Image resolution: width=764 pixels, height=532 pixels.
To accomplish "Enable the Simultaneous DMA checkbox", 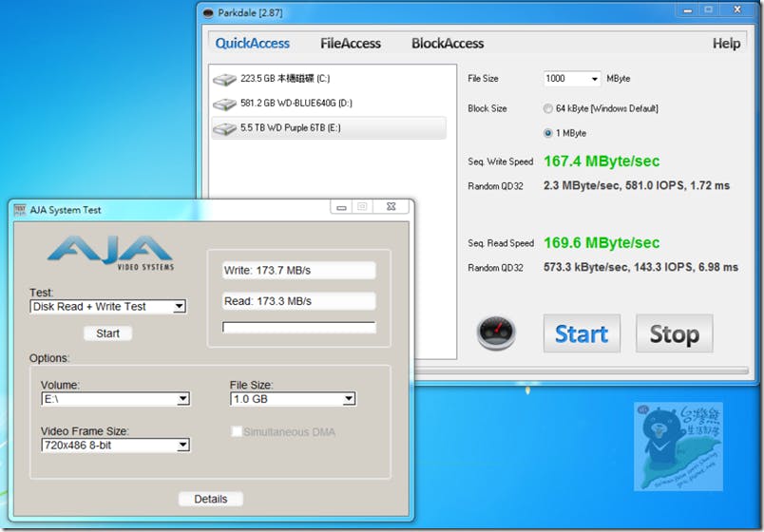I will point(237,432).
